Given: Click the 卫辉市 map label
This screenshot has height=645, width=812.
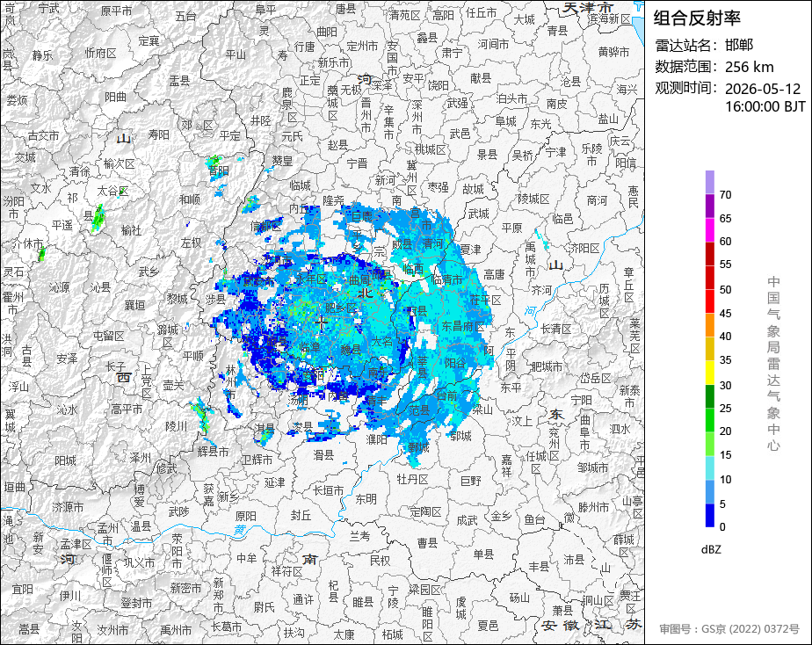Looking at the screenshot, I should coord(257,460).
